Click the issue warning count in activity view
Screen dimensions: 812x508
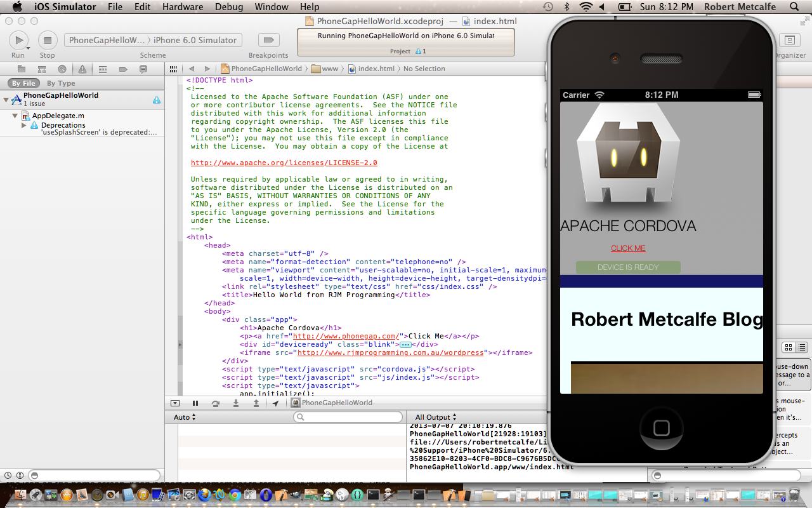pos(420,51)
